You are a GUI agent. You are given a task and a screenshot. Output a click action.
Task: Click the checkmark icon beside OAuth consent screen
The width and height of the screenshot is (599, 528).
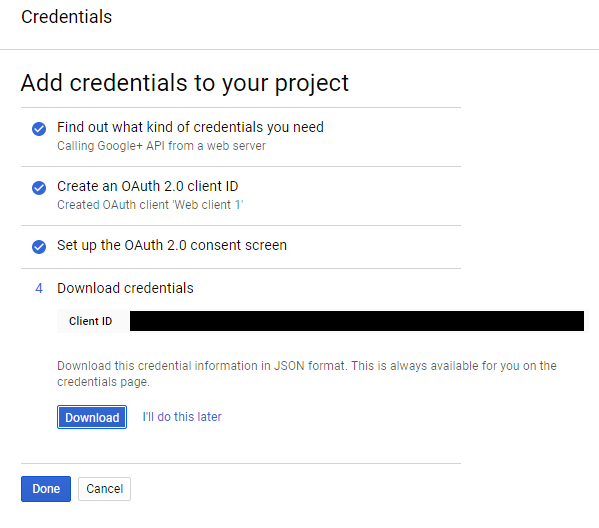coord(39,247)
